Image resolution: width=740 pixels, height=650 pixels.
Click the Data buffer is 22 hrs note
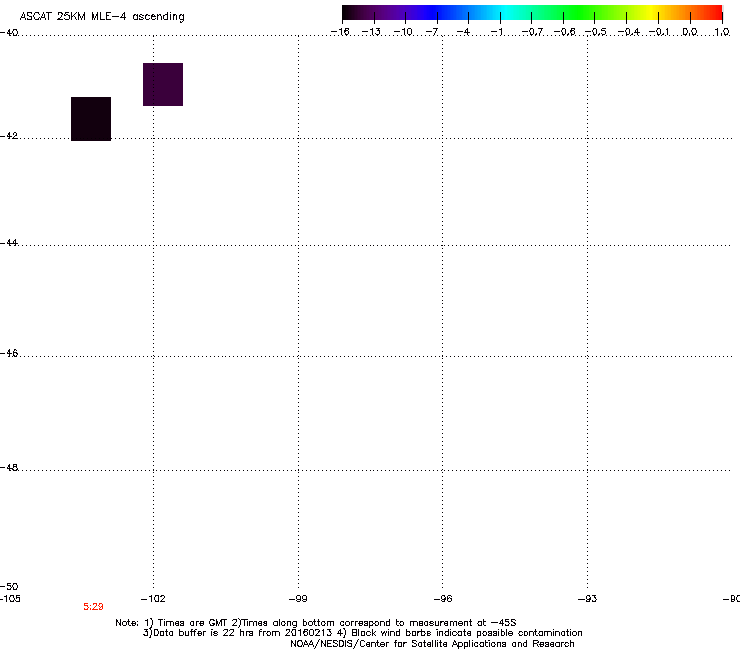362,633
